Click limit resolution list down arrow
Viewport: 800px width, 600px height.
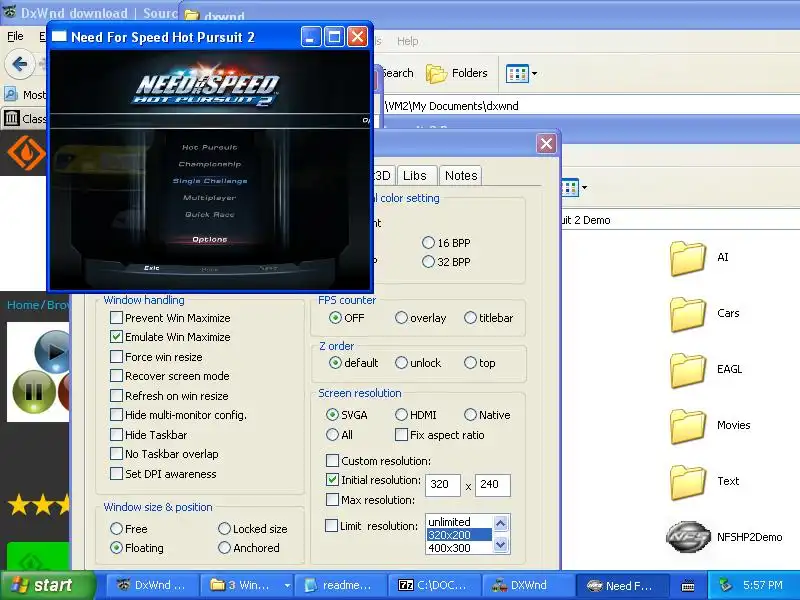coord(501,544)
